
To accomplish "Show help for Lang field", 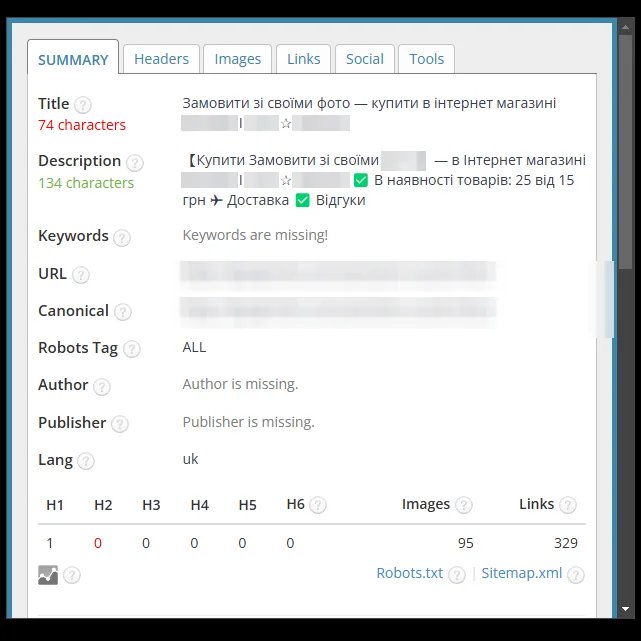I will 86,461.
